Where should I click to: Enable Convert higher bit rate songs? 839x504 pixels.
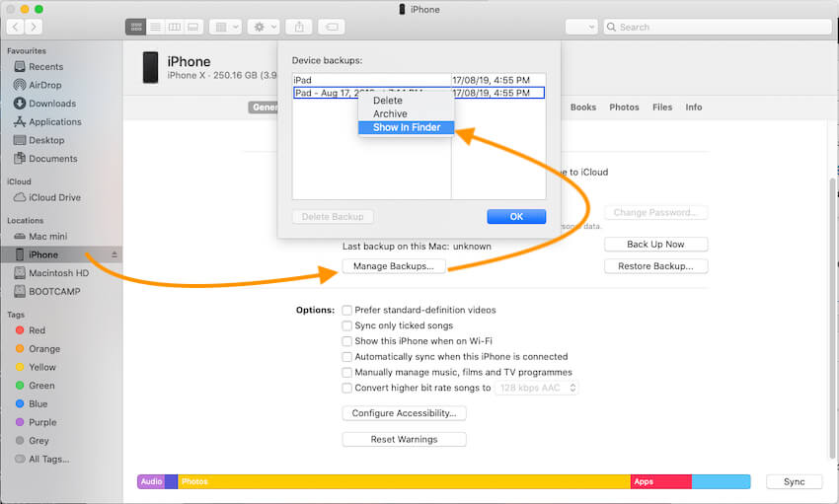346,388
